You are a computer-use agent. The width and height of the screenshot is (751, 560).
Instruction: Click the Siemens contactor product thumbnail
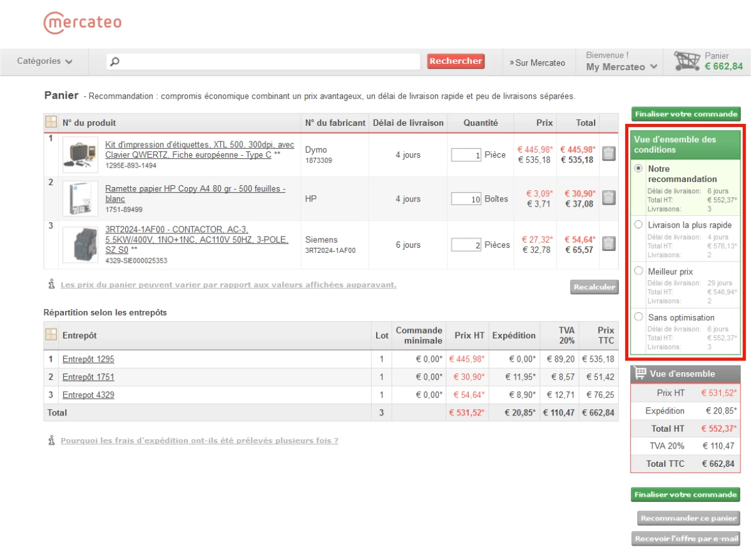tap(81, 245)
